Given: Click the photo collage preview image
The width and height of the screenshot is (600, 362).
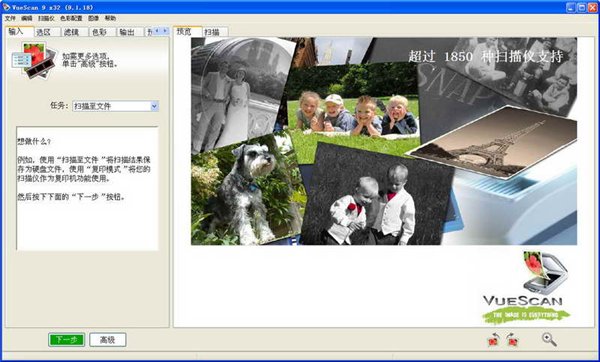Looking at the screenshot, I should coord(384,141).
